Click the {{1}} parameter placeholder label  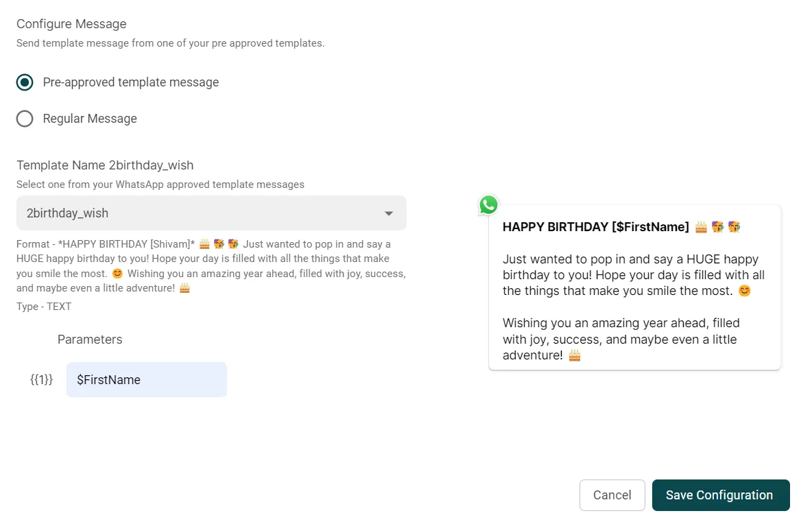click(41, 380)
